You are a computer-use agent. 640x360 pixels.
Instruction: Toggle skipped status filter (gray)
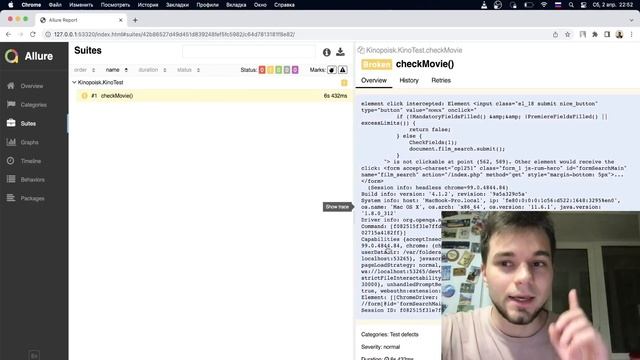287,70
